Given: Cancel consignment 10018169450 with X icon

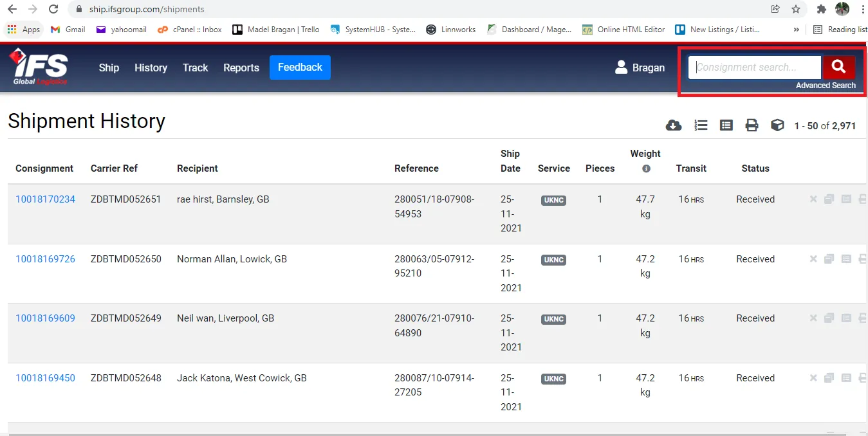Looking at the screenshot, I should click(x=813, y=378).
